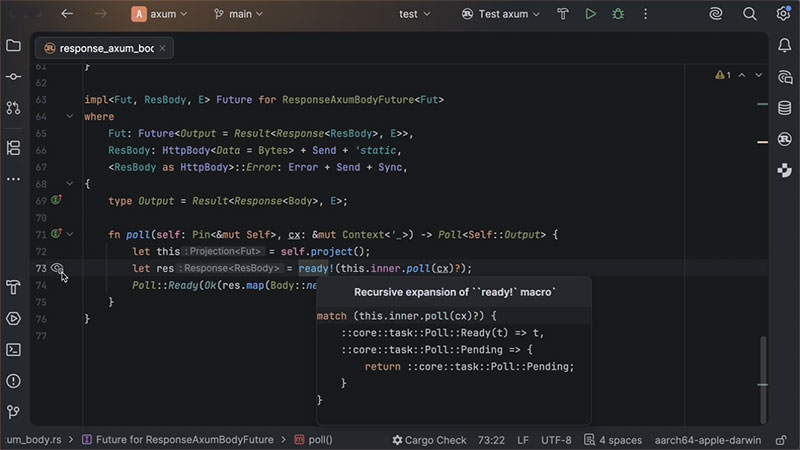Collapse the poll function fold at line 71
800x450 pixels.
(x=70, y=234)
